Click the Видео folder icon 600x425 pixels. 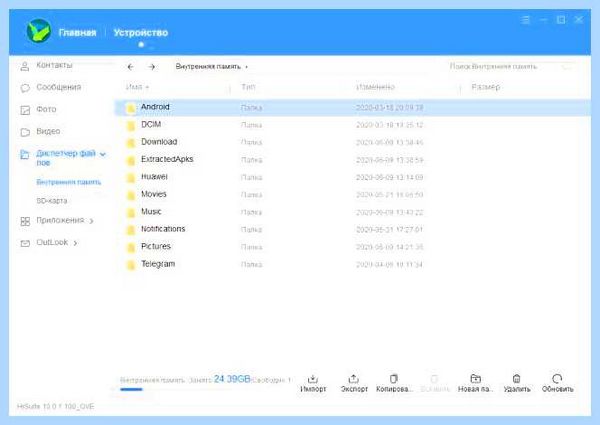click(25, 132)
